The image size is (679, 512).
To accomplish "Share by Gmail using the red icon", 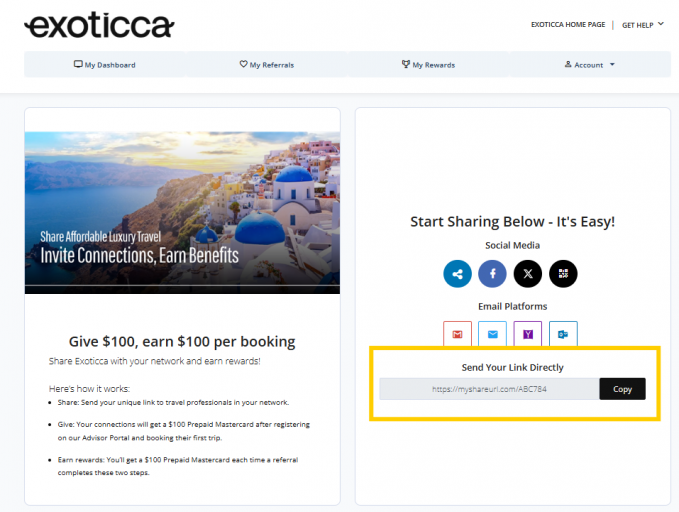I will 457,334.
